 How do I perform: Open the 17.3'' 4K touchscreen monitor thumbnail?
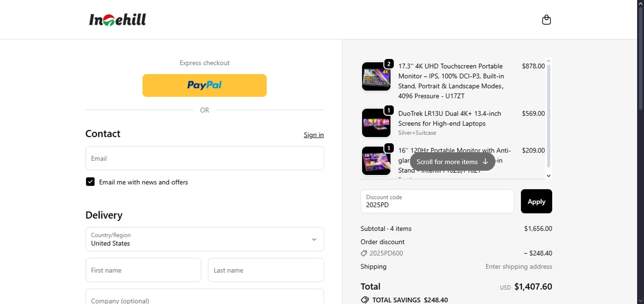tap(376, 77)
